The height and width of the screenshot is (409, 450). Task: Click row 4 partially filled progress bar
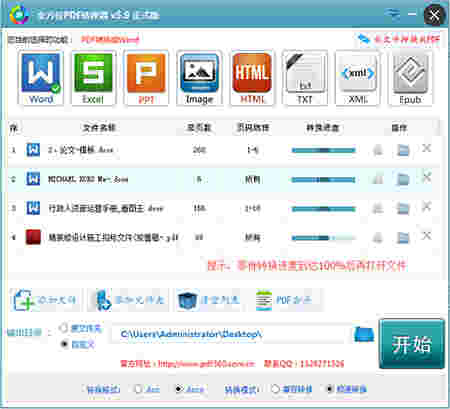coord(323,238)
